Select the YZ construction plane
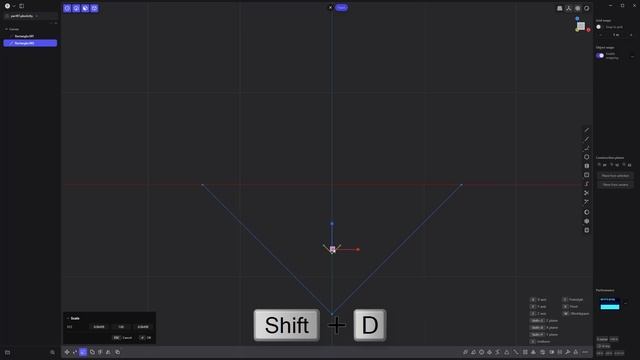Image resolution: width=640 pixels, height=360 pixels. 614,165
